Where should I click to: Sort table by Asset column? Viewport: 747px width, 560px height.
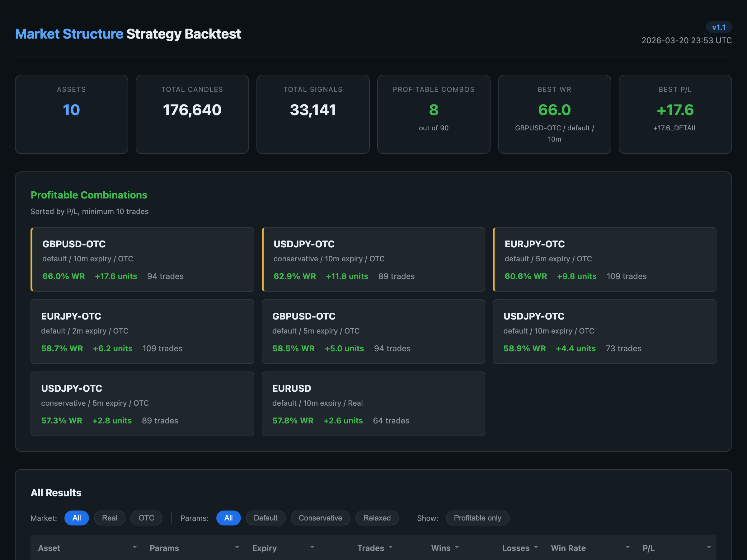(x=87, y=548)
